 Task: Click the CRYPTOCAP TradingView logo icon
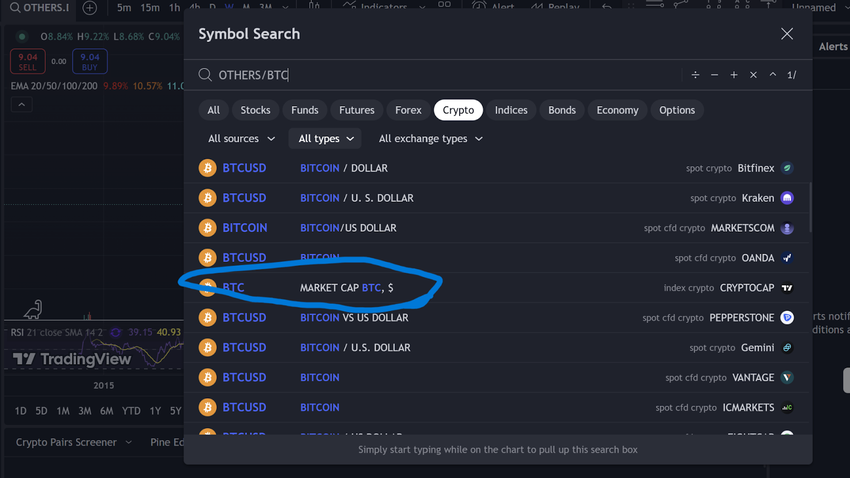click(x=787, y=288)
